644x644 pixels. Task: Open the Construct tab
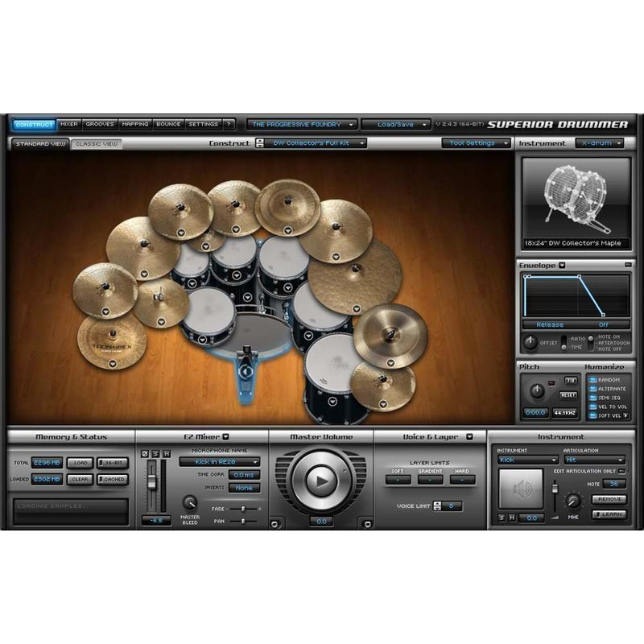pos(35,125)
